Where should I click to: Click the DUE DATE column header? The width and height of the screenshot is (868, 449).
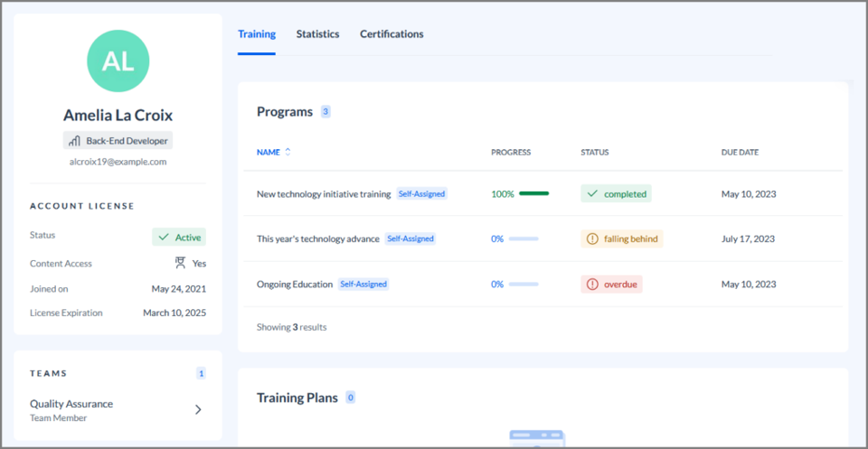[x=741, y=152]
